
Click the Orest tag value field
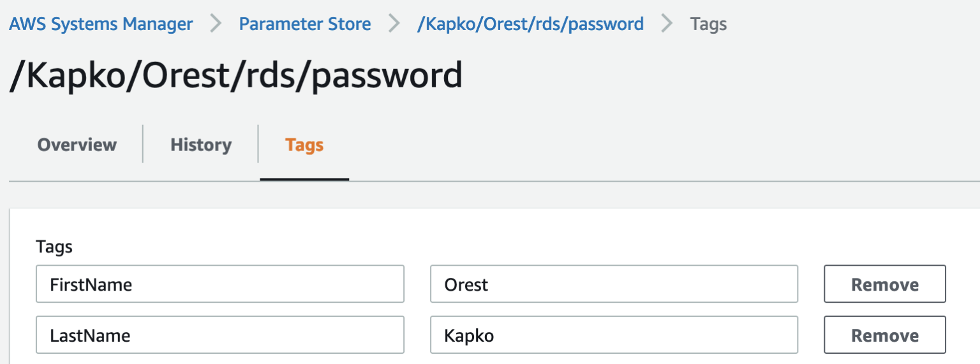(613, 284)
